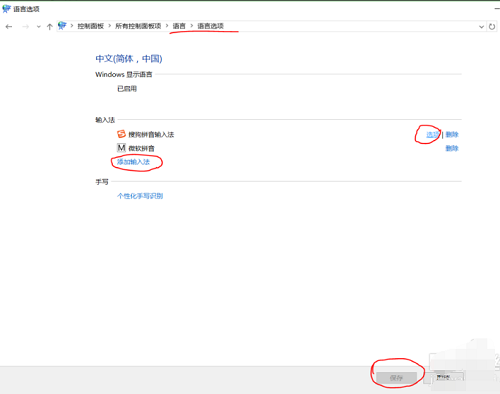
Task: Click the 添加输入法 link
Action: click(x=133, y=162)
